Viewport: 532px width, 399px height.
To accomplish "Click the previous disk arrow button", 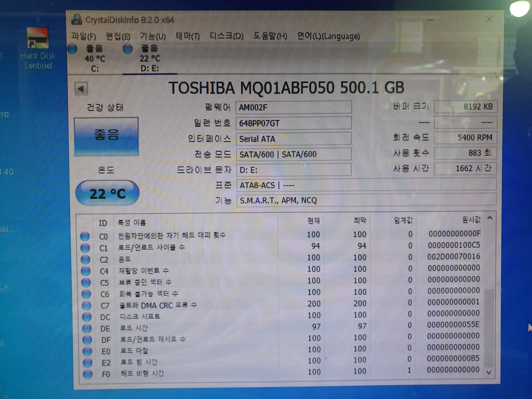I will click(x=81, y=89).
